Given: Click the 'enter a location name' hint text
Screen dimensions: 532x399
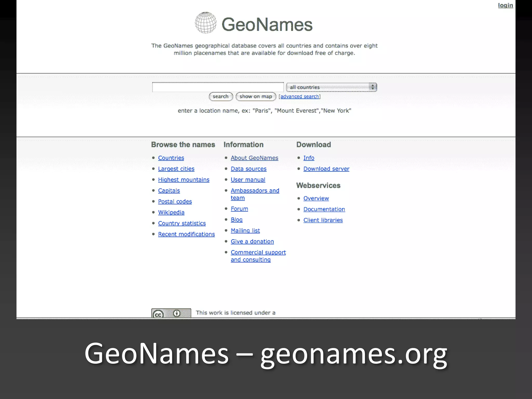Looking at the screenshot, I should coord(264,111).
